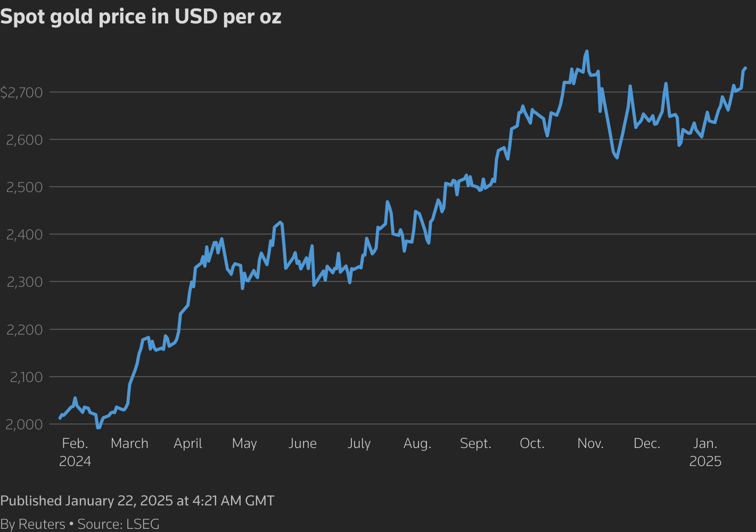Click the "By Reuters" byline
The image size is (756, 532).
tap(32, 524)
